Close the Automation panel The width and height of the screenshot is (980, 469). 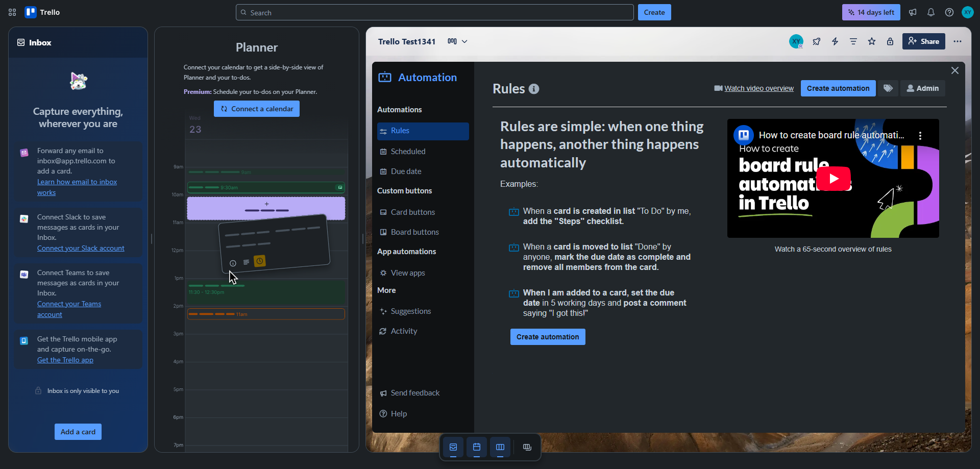click(x=955, y=70)
